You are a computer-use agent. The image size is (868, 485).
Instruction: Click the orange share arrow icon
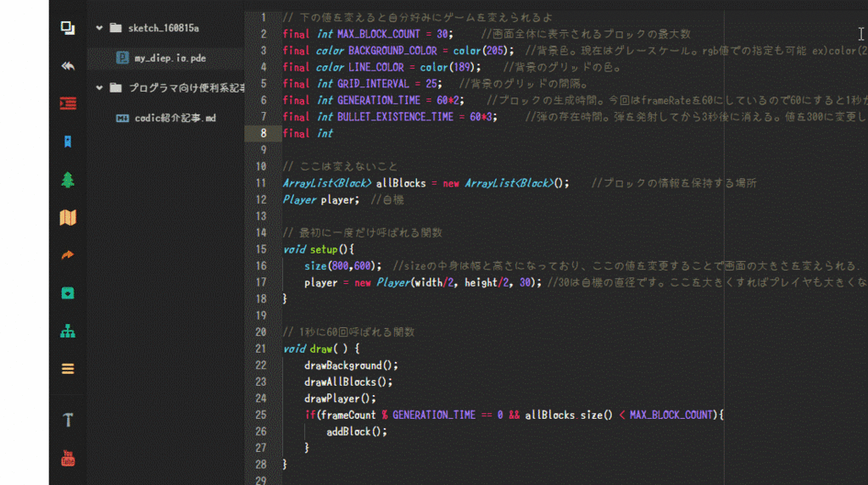tap(68, 255)
